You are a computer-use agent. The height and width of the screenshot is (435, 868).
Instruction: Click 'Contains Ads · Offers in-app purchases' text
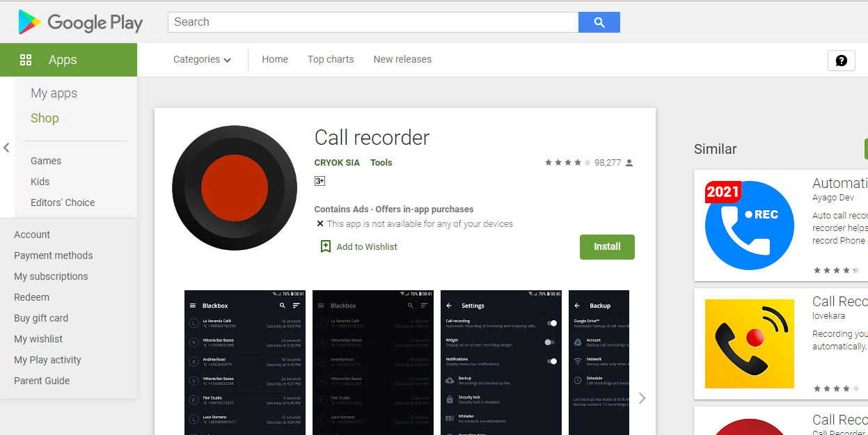point(394,209)
